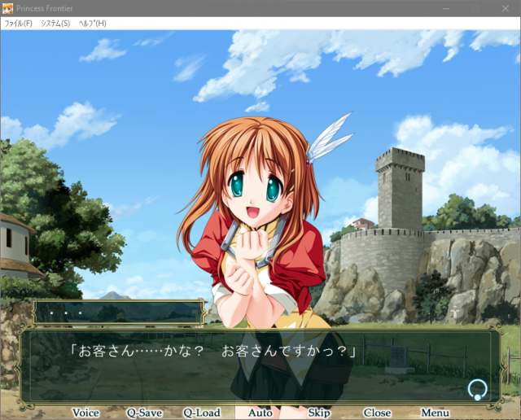
Task: Click the Princess Frontier title bar icon
Action: [7, 8]
